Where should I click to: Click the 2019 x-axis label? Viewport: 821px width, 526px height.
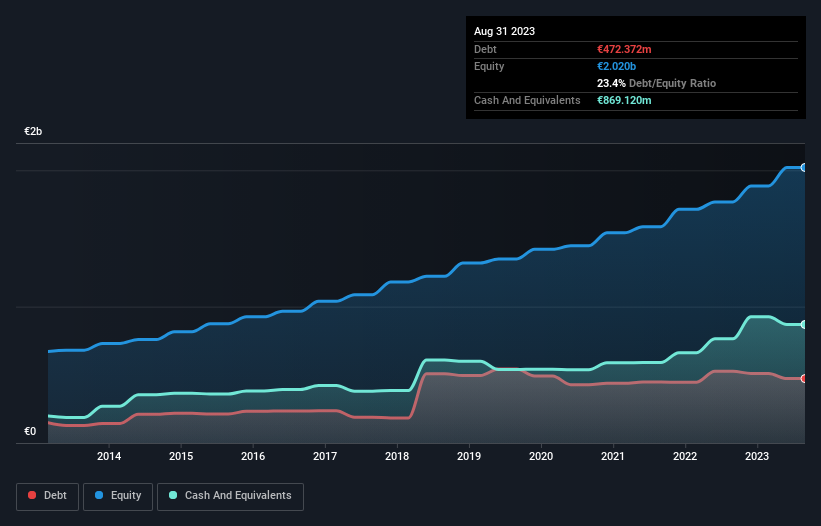click(x=469, y=456)
